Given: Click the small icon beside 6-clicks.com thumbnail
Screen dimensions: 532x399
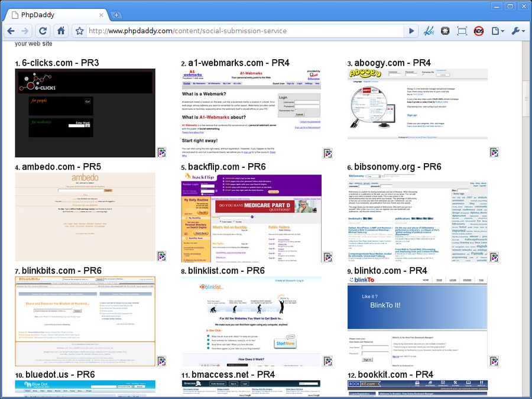Looking at the screenshot, I should [x=162, y=152].
